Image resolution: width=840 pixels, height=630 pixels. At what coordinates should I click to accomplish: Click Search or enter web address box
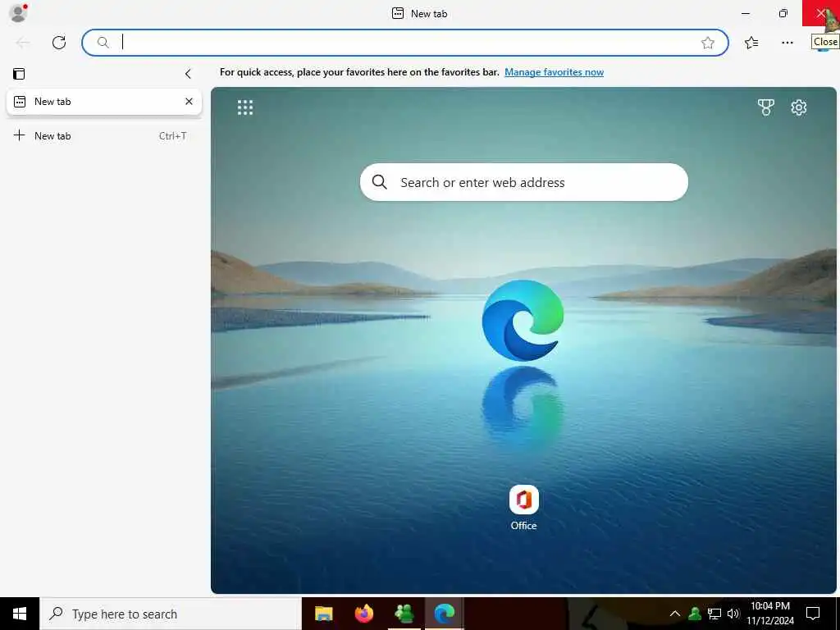coord(524,182)
